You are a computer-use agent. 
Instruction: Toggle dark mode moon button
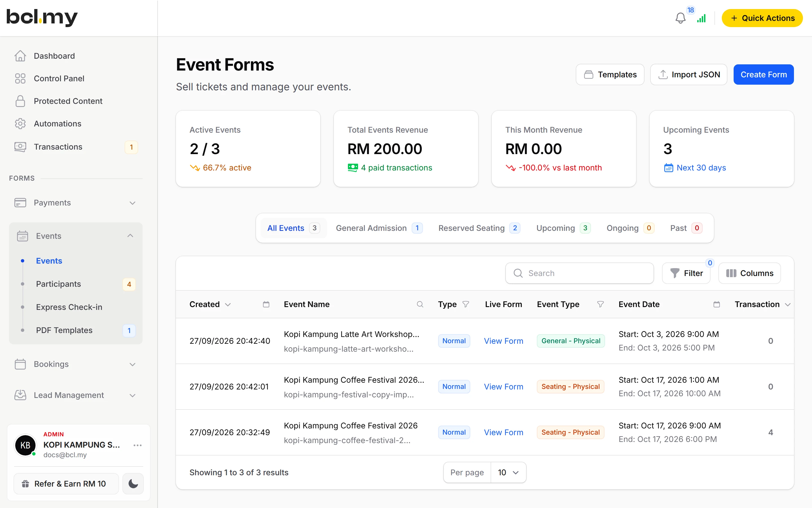point(133,484)
